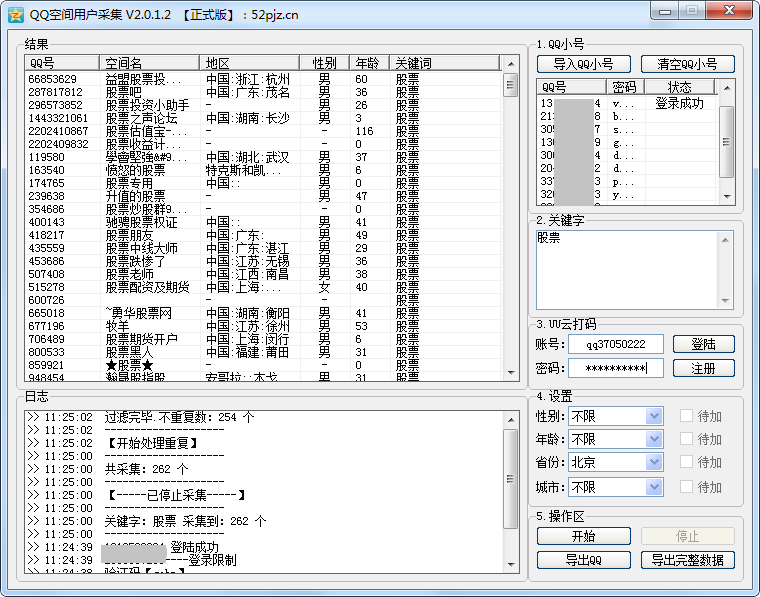760x597 pixels.
Task: Check the 待加 box next to 省份
Action: 686,463
